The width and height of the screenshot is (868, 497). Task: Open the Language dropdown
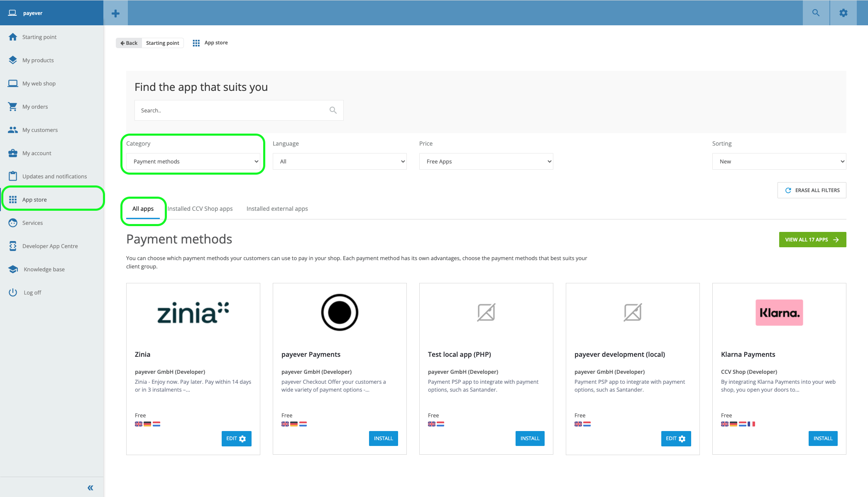pos(340,161)
